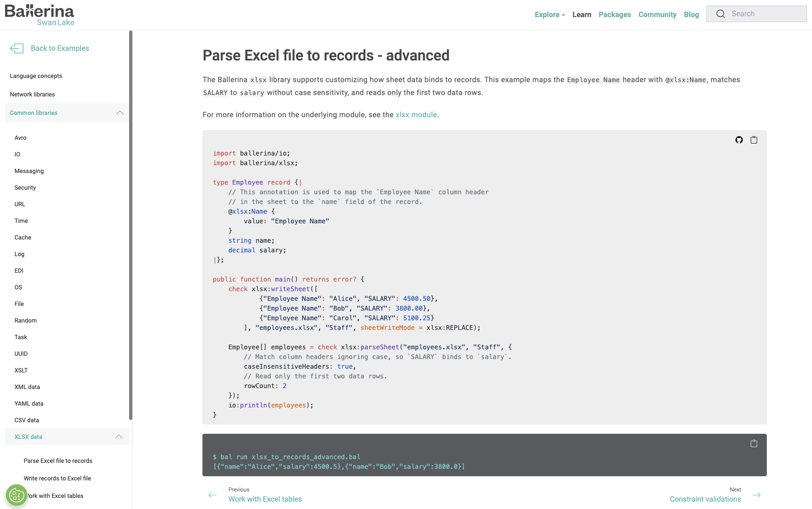Screen dimensions: 812x509
Task: Click the bal run xlsx_to_records_advanced.bal command
Action: [290, 457]
